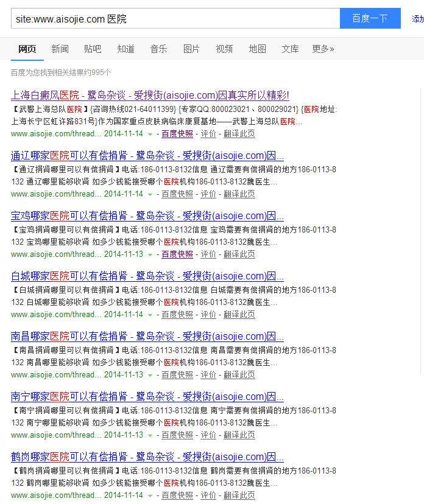Open the 南昌哪家医院可以有偿捐肾 result

point(147,336)
